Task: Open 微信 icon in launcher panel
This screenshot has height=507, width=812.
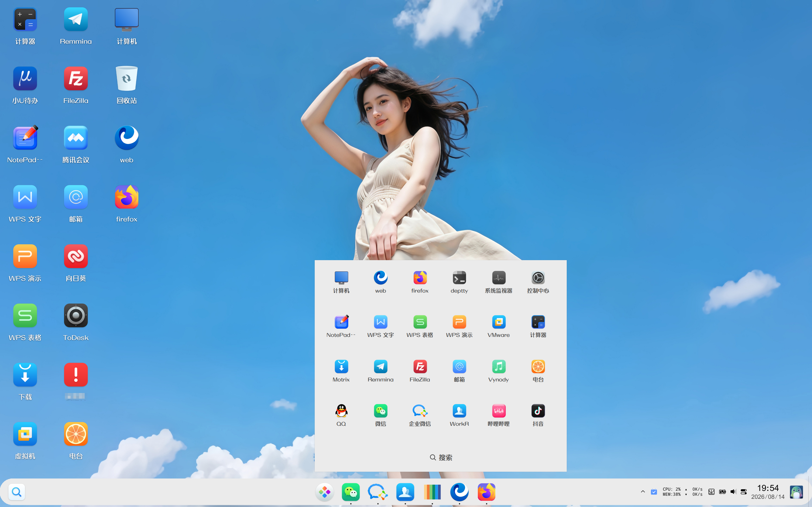Action: coord(380,416)
